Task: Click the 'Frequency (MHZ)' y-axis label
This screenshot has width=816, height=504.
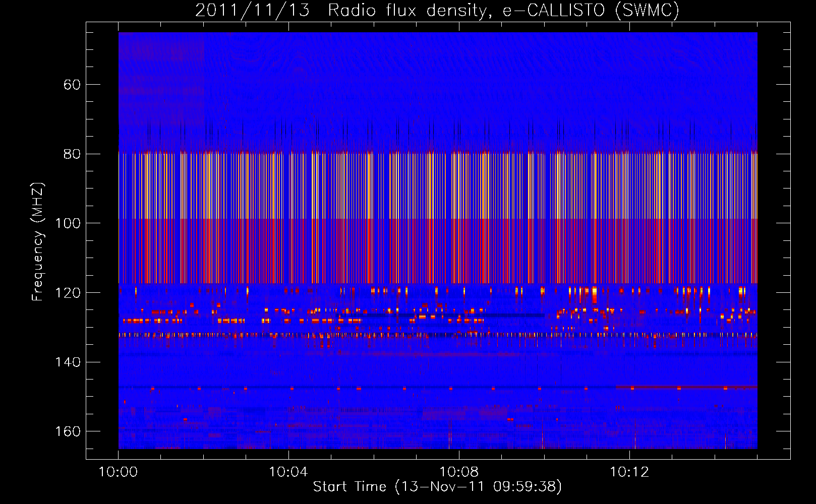Action: coord(38,241)
